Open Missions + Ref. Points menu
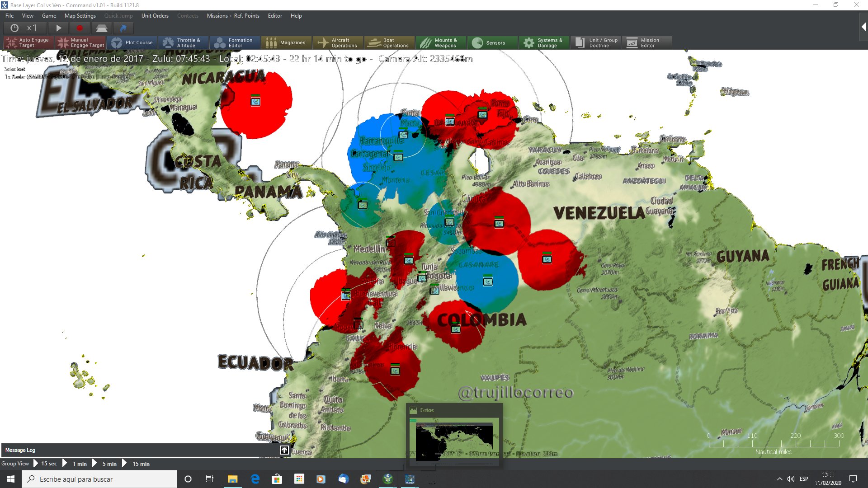The width and height of the screenshot is (868, 488). pyautogui.click(x=233, y=15)
